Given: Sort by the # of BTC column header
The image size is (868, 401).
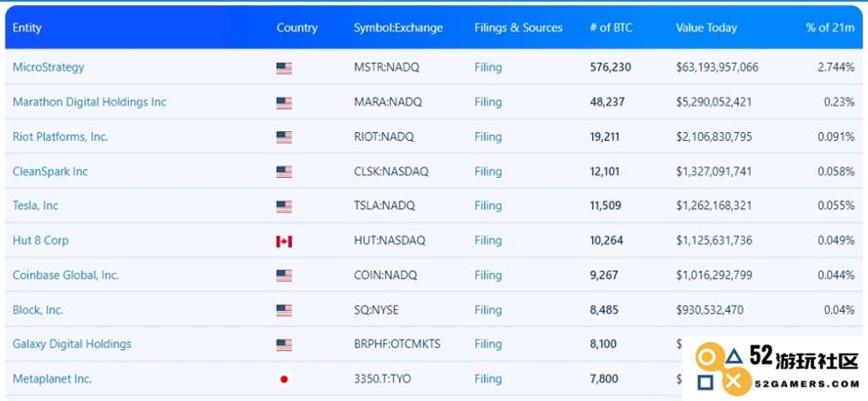Looking at the screenshot, I should [x=613, y=27].
